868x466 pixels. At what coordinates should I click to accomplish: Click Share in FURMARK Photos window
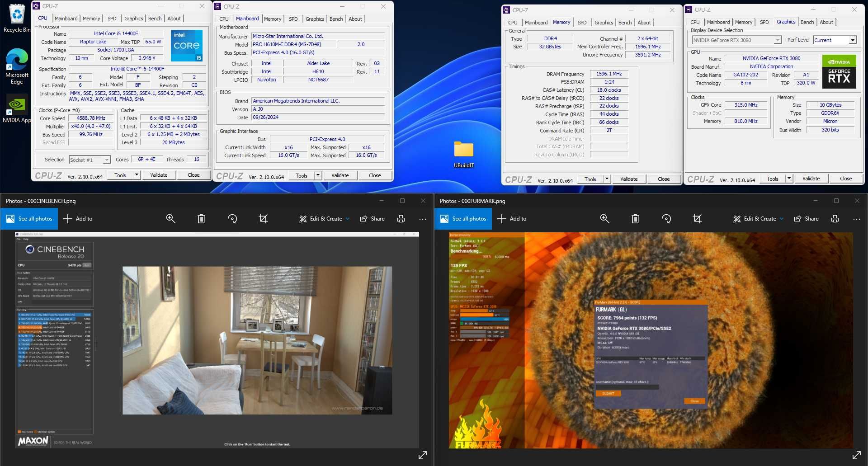coord(806,219)
